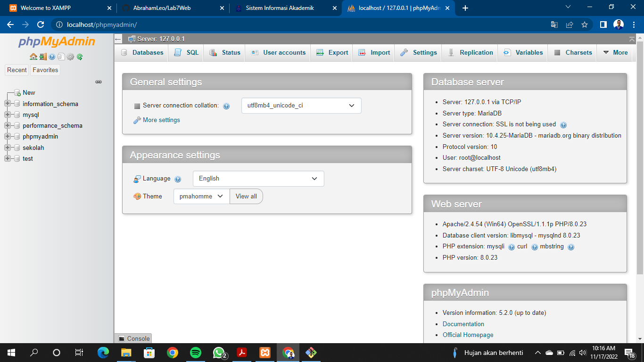Open XAMPP control panel from the taskbar
The height and width of the screenshot is (362, 644).
(264, 353)
